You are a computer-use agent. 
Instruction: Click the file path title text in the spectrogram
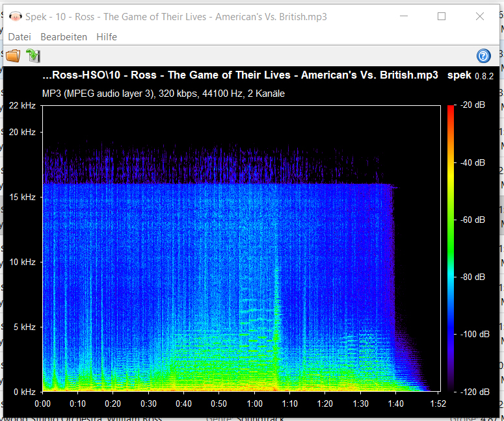240,75
